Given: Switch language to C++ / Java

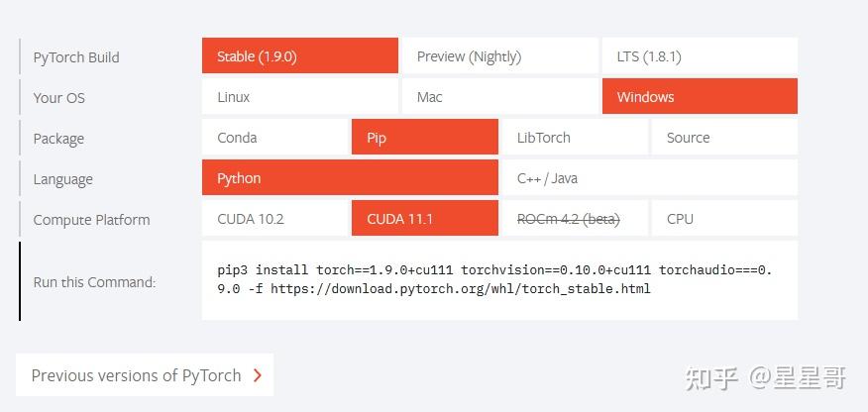Looking at the screenshot, I should click(x=649, y=178).
